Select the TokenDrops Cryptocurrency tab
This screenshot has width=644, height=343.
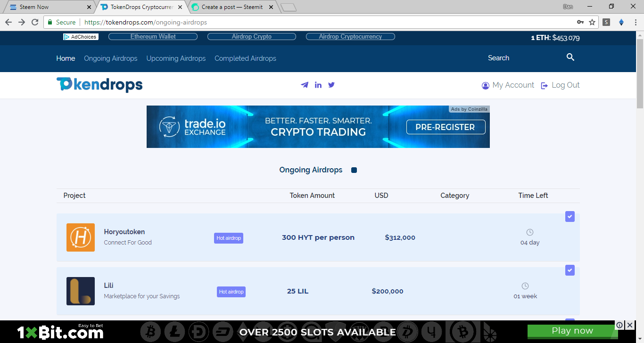(x=141, y=7)
